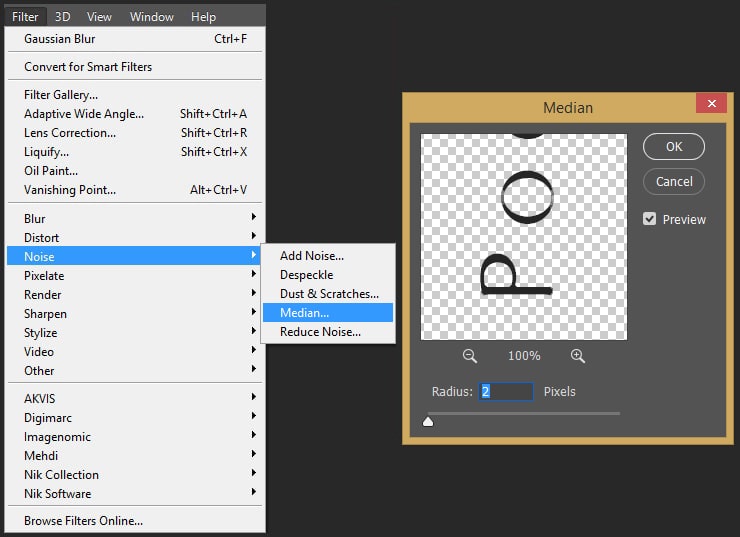Select Add Noise... filter
Screen dimensions: 740x537
[x=327, y=256]
